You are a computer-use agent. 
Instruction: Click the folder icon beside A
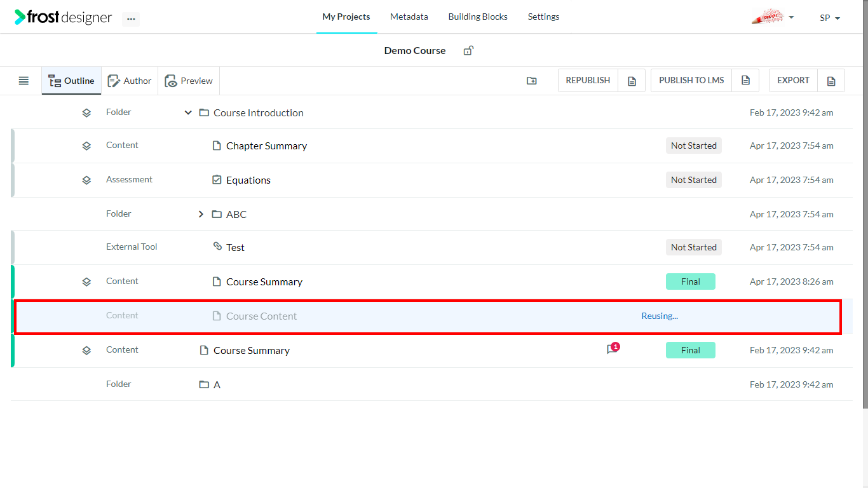(x=204, y=384)
